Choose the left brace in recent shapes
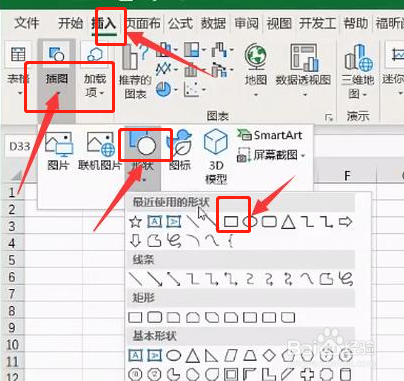Viewport: 404px width, 381px height. 230,241
